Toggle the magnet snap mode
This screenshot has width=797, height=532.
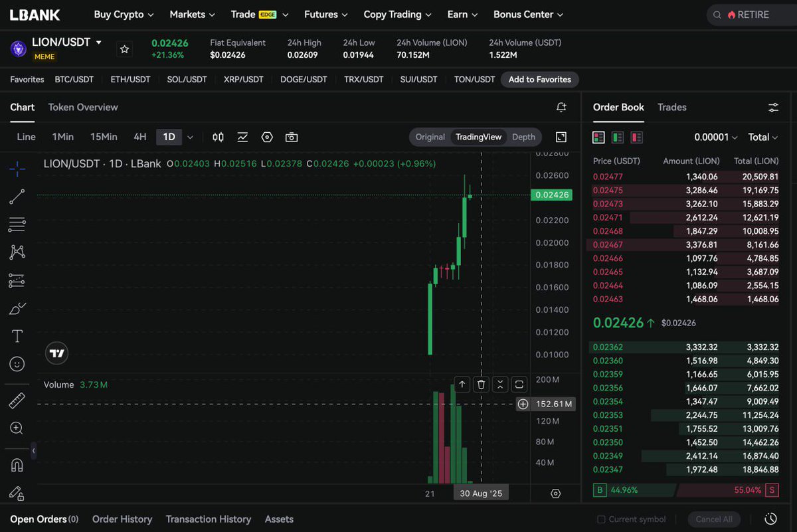pos(17,465)
